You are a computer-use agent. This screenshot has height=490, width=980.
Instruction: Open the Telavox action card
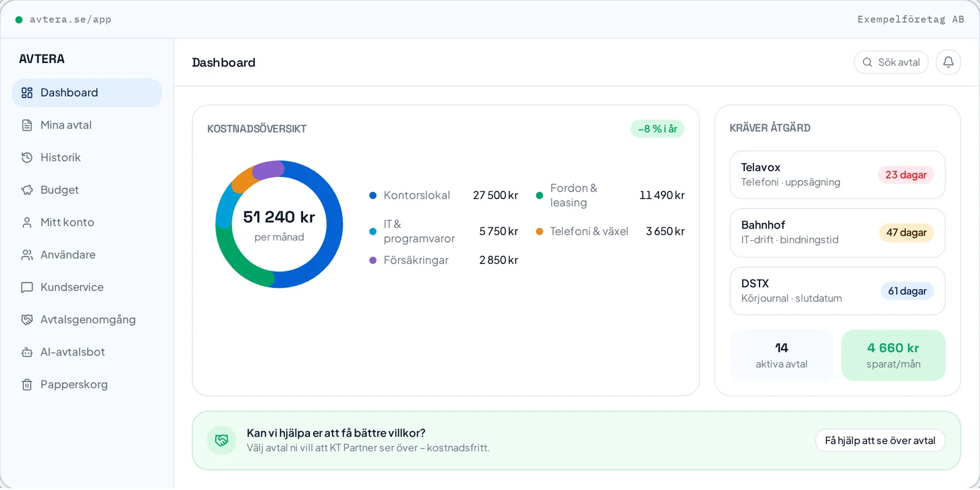837,175
